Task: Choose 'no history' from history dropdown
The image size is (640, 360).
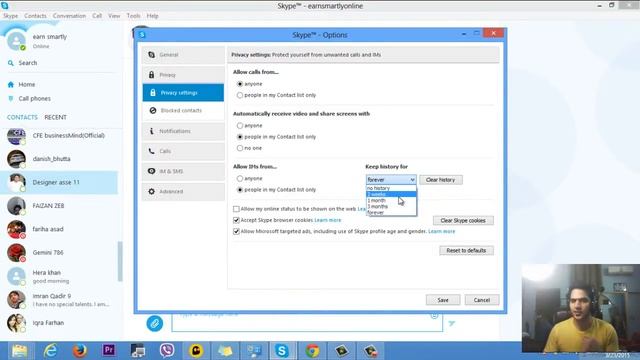Action: click(x=391, y=188)
